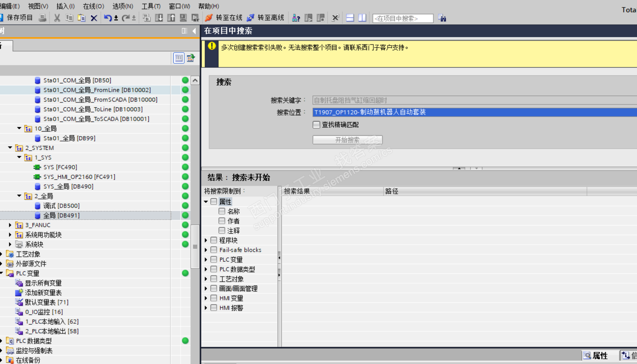The image size is (637, 364).
Task: Collapse the 属性 search filter node
Action: [206, 201]
